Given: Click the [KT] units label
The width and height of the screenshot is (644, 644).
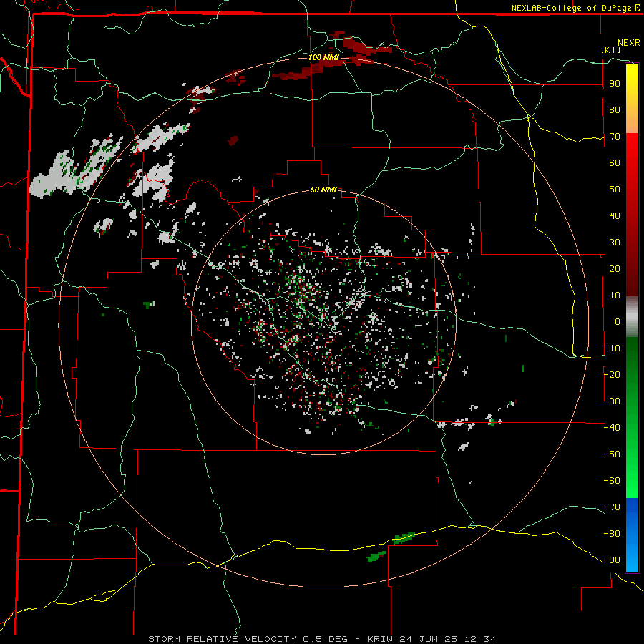Looking at the screenshot, I should click(611, 49).
